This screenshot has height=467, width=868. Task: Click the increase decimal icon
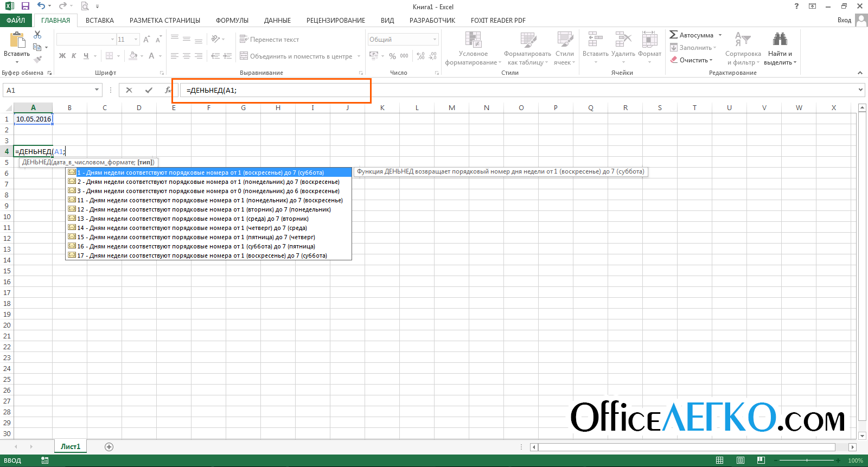421,56
